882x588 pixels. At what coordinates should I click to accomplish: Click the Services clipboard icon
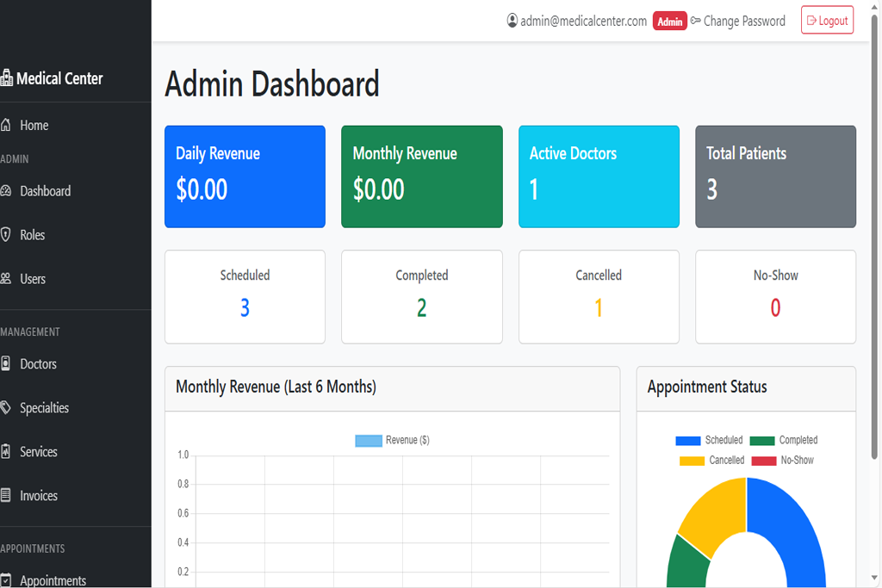click(6, 452)
